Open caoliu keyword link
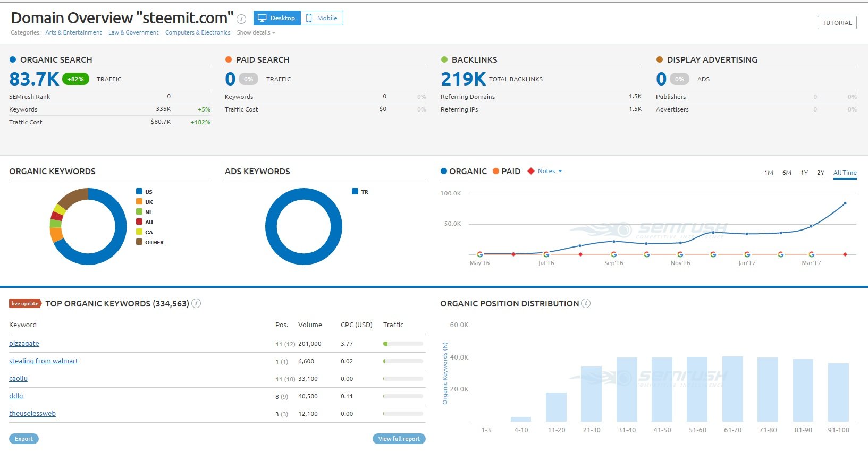Viewport: 868px width, 452px height. point(18,379)
